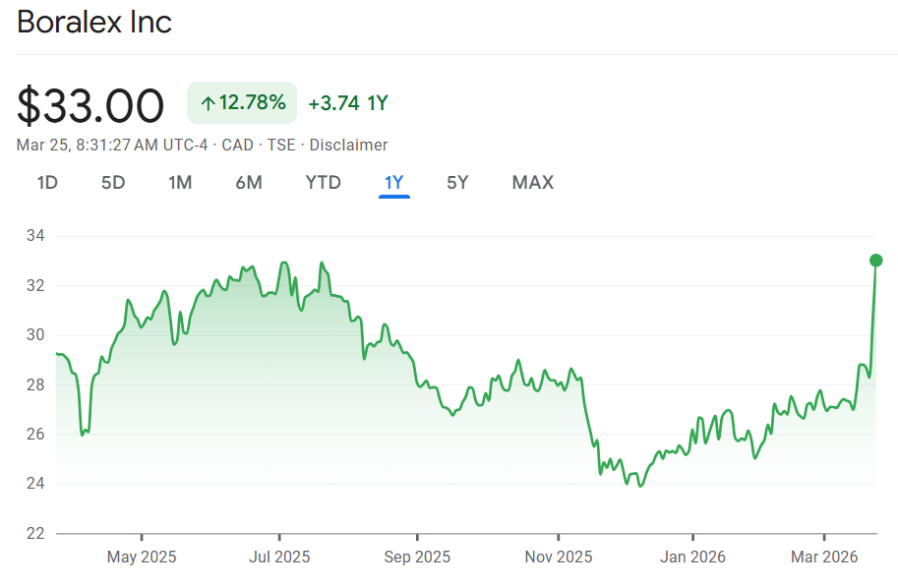The height and width of the screenshot is (588, 898).
Task: Click the green up-arrow in percent badge
Action: point(208,103)
